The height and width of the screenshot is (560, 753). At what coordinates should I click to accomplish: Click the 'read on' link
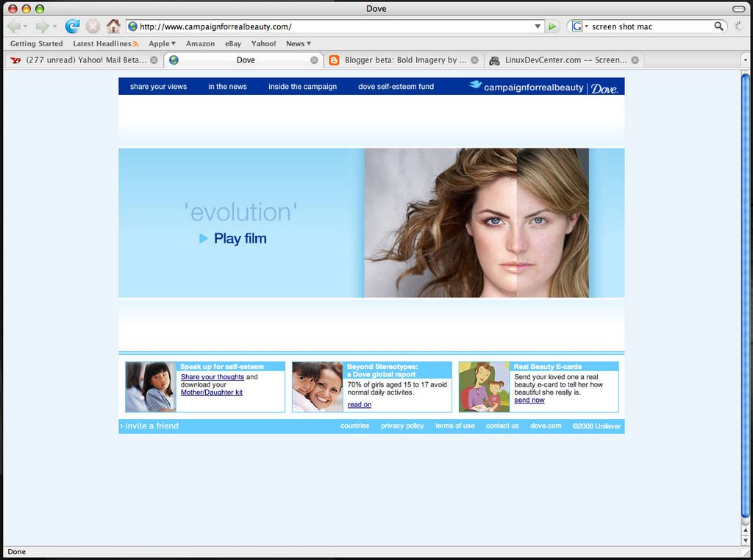[x=359, y=404]
